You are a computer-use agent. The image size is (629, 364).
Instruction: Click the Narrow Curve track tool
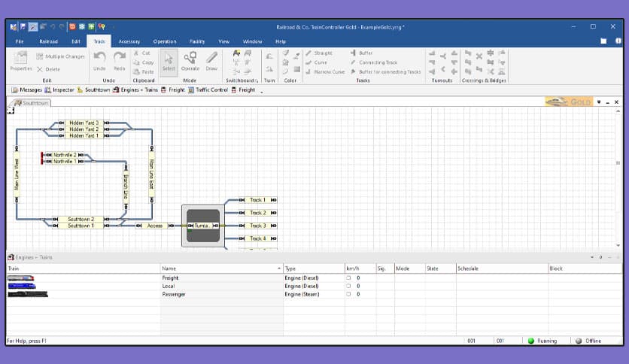pyautogui.click(x=325, y=71)
